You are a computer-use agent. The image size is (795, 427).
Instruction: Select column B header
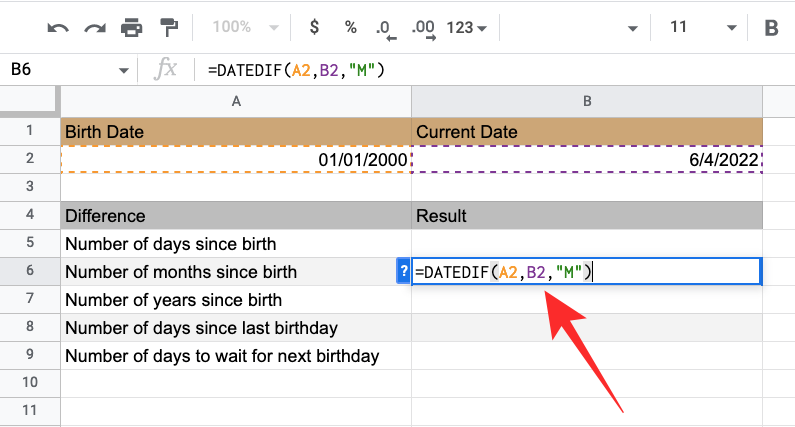587,101
